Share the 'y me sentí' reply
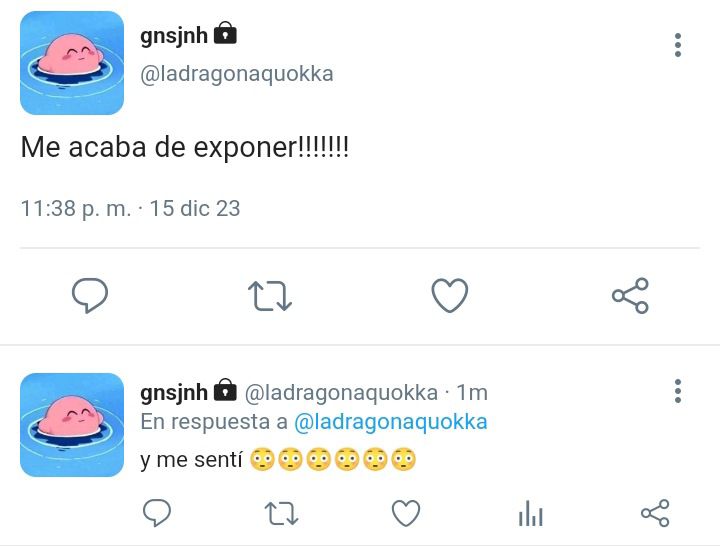720x546 pixels. point(655,513)
